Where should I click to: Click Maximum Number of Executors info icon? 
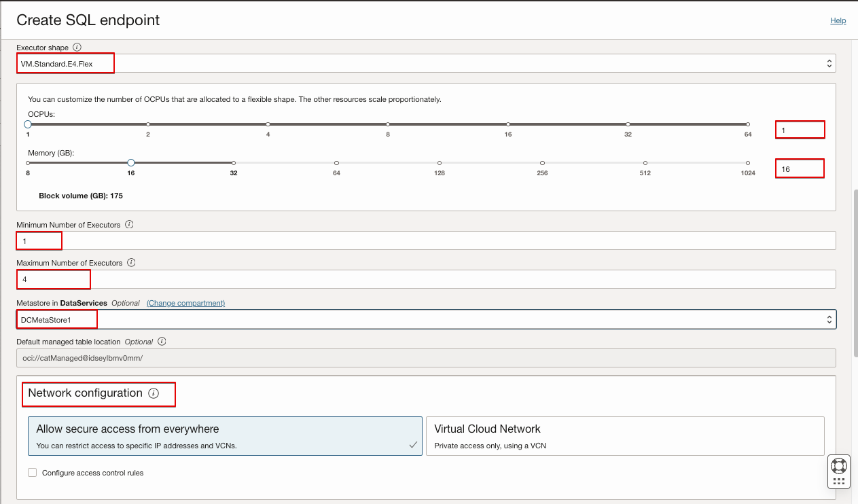pyautogui.click(x=131, y=262)
